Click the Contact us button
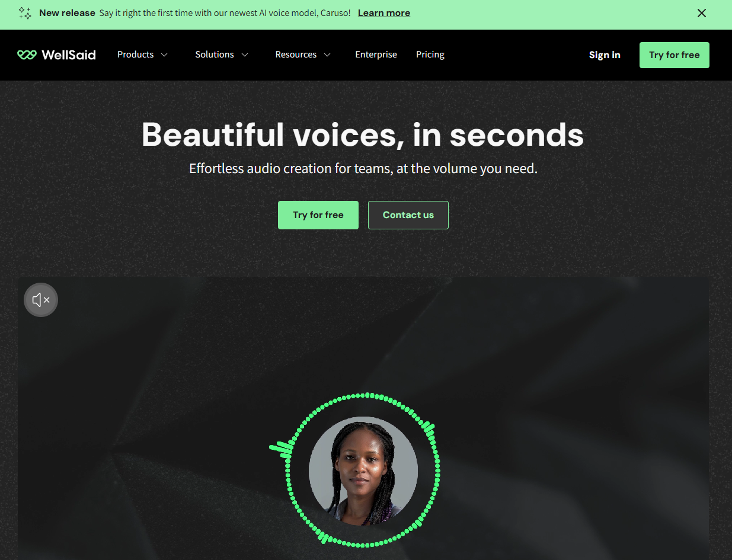The image size is (732, 560). pyautogui.click(x=408, y=215)
